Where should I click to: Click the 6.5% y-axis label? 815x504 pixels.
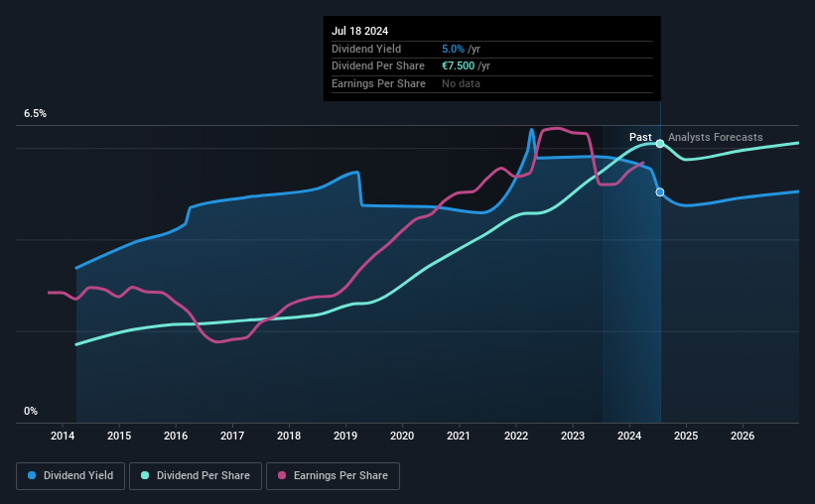pos(35,114)
